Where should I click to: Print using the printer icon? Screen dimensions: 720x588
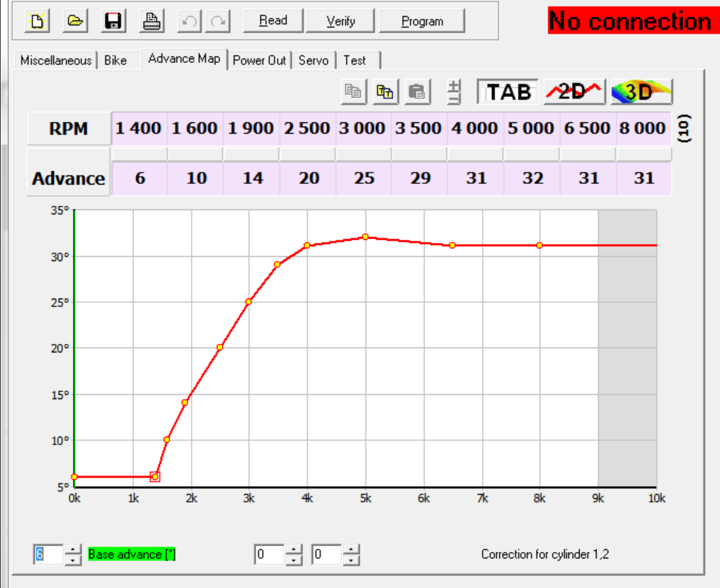pyautogui.click(x=152, y=21)
